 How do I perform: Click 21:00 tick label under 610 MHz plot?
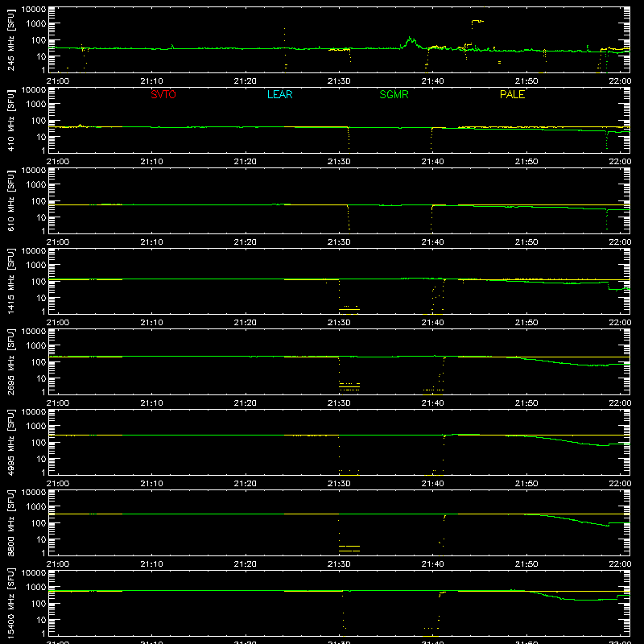[x=58, y=242]
